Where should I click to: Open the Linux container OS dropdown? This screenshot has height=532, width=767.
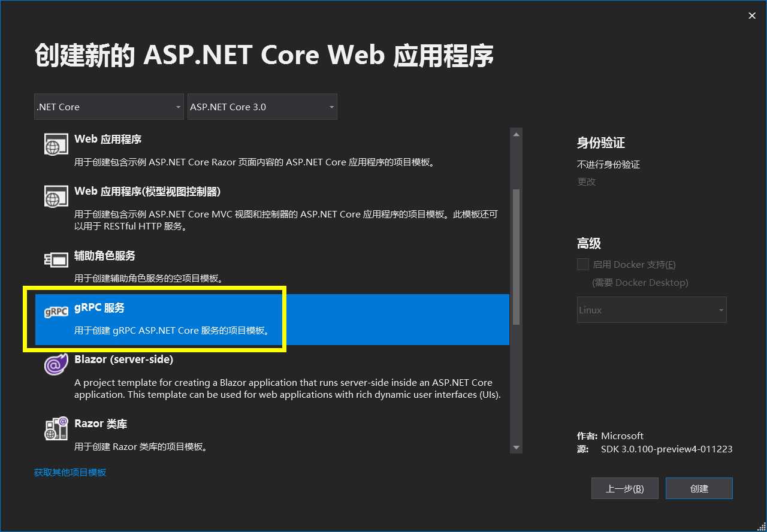tap(652, 310)
